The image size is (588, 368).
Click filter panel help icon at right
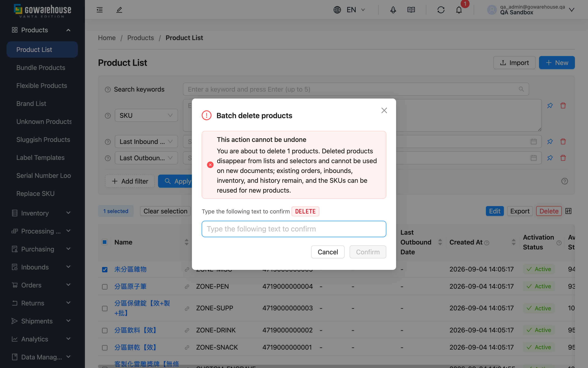[565, 181]
